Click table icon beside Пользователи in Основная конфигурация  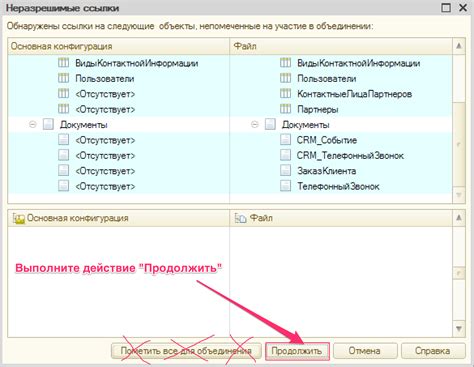(63, 78)
